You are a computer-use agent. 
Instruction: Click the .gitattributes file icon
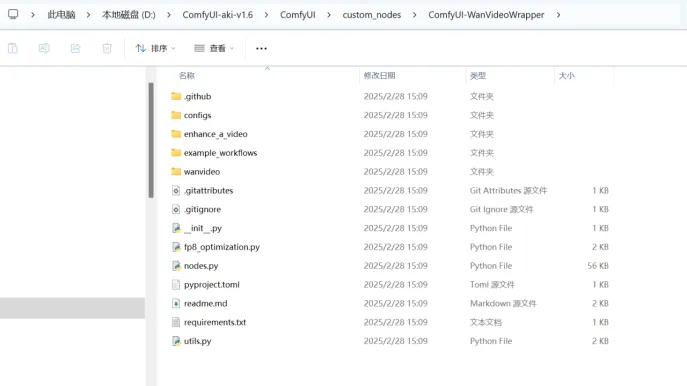176,190
